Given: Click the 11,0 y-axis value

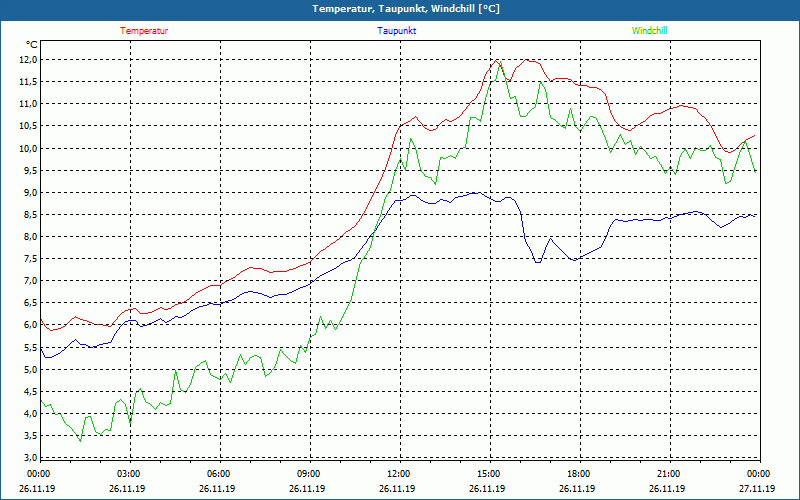Looking at the screenshot, I should [x=29, y=104].
